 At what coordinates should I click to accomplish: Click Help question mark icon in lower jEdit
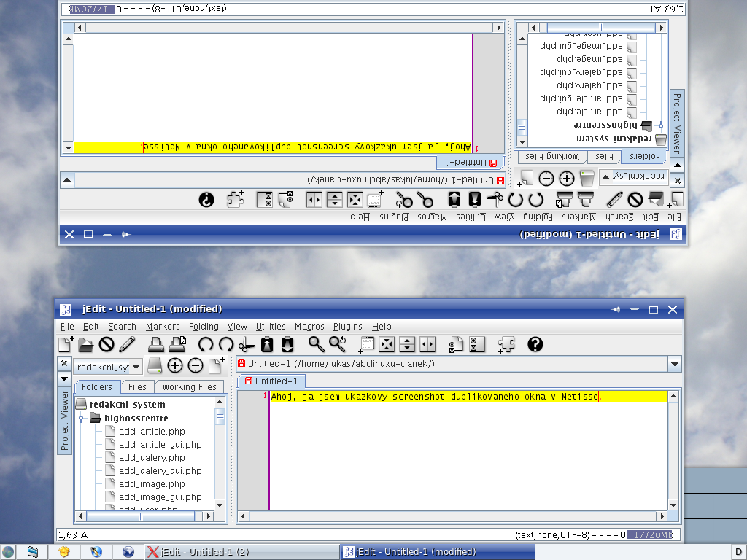pyautogui.click(x=535, y=344)
